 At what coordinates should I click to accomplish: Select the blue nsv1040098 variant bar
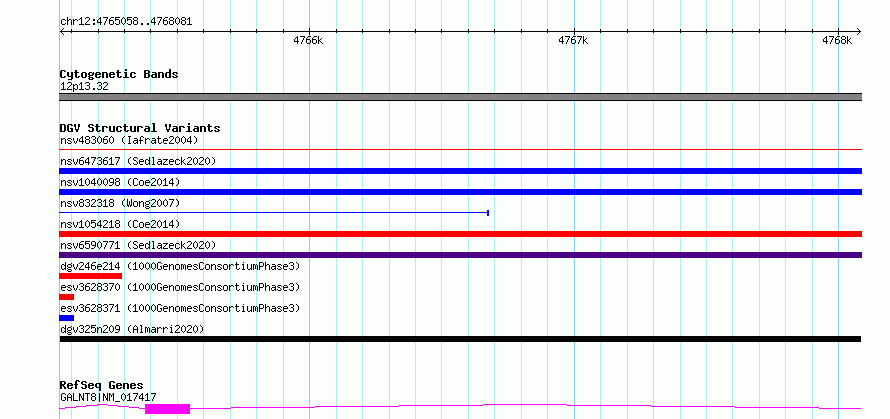(460, 192)
